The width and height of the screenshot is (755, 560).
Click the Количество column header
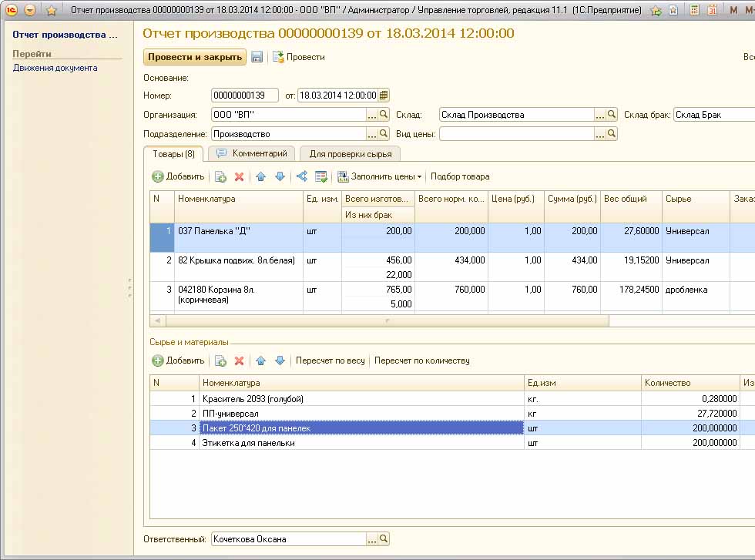[690, 383]
